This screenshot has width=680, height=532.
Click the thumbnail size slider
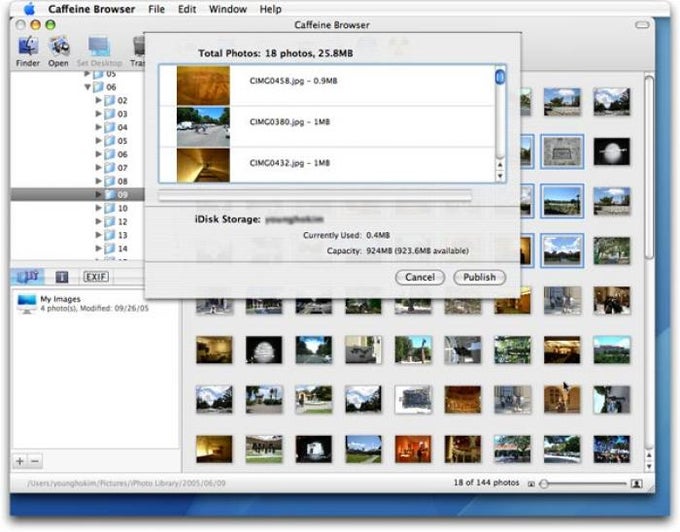point(583,484)
